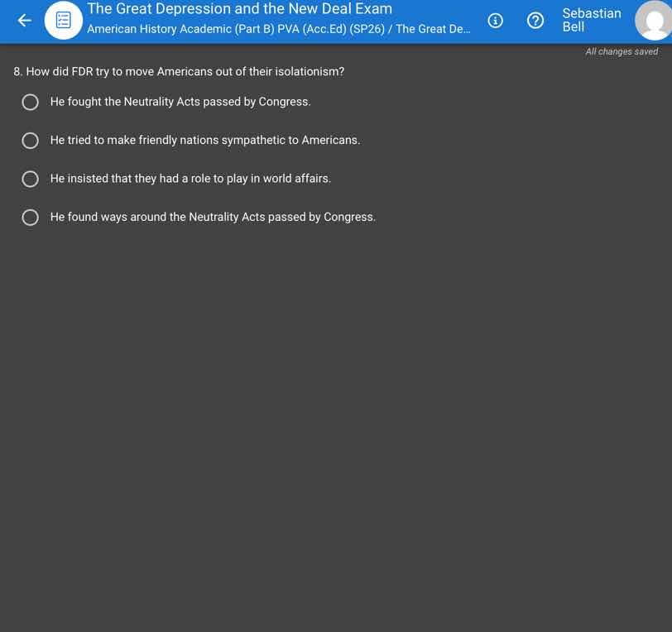Click the profile avatar in top right
Screen dimensions: 672x632
(649, 21)
